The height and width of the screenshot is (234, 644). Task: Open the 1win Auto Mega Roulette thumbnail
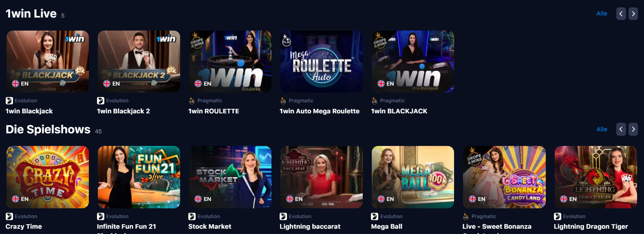click(322, 62)
